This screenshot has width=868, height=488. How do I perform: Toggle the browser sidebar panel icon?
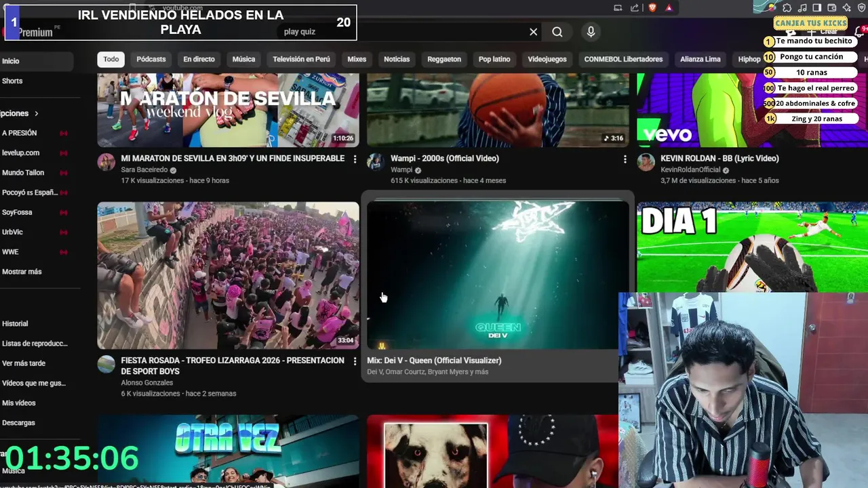817,8
